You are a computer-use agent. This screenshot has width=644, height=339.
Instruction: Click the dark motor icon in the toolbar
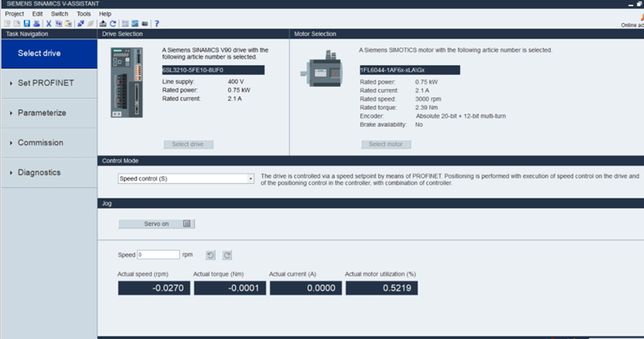145,23
